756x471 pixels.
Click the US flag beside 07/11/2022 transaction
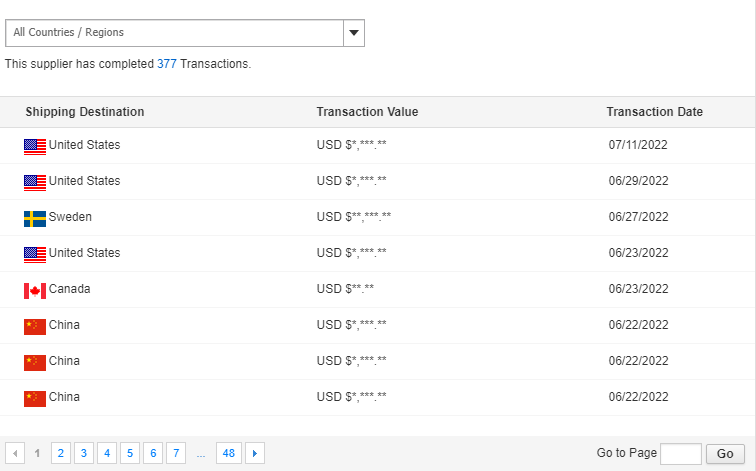click(35, 146)
